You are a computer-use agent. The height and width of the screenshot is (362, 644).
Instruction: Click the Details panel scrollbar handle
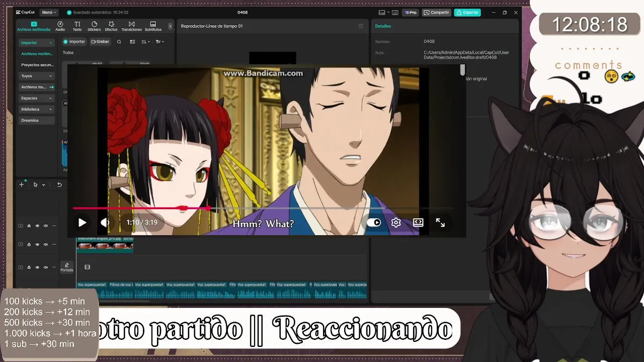click(463, 70)
